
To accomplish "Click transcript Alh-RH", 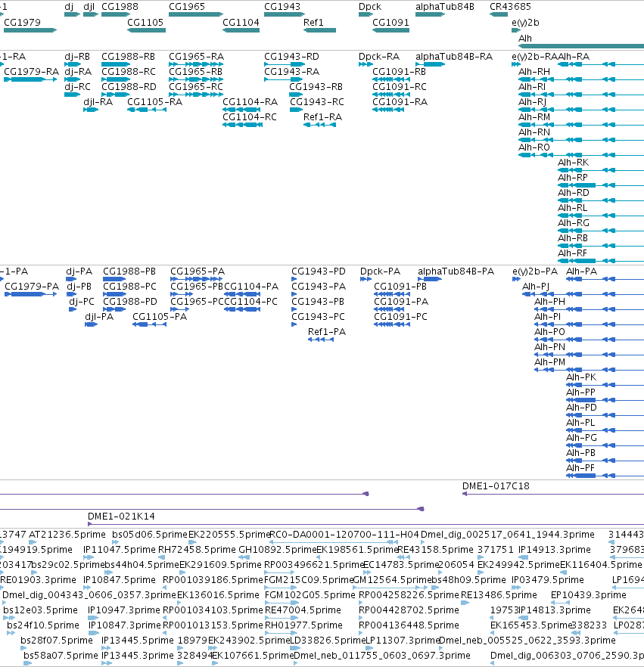I will tap(581, 79).
